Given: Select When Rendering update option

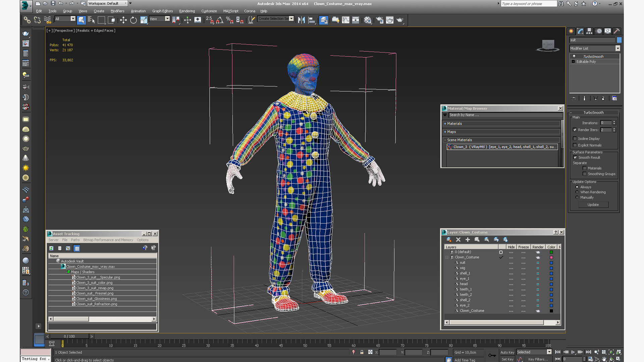Looking at the screenshot, I should point(577,192).
